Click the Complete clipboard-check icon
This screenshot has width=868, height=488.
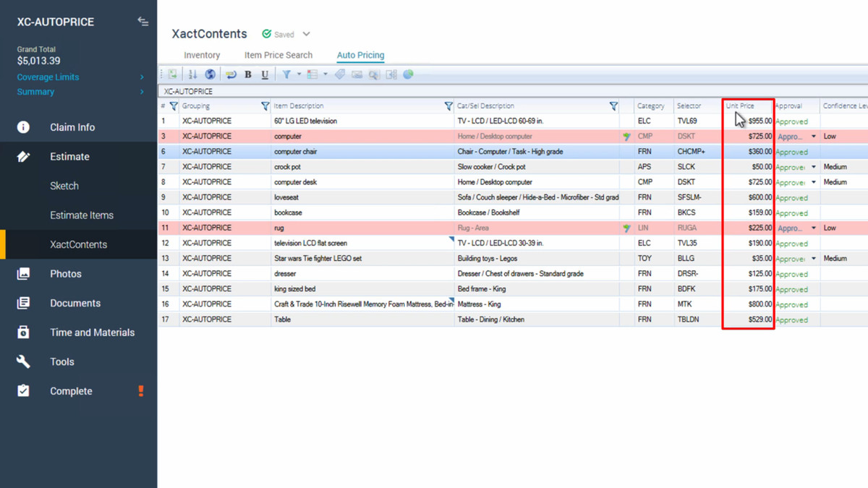(23, 391)
